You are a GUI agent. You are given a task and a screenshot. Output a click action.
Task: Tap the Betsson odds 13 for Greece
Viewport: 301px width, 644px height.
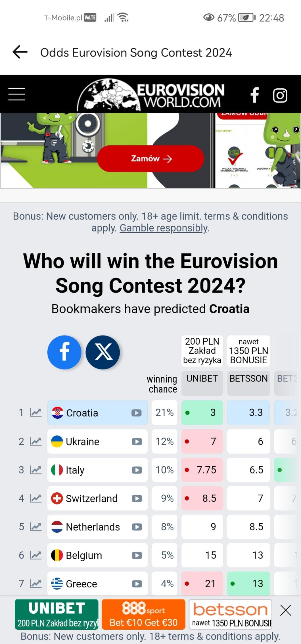point(248,584)
